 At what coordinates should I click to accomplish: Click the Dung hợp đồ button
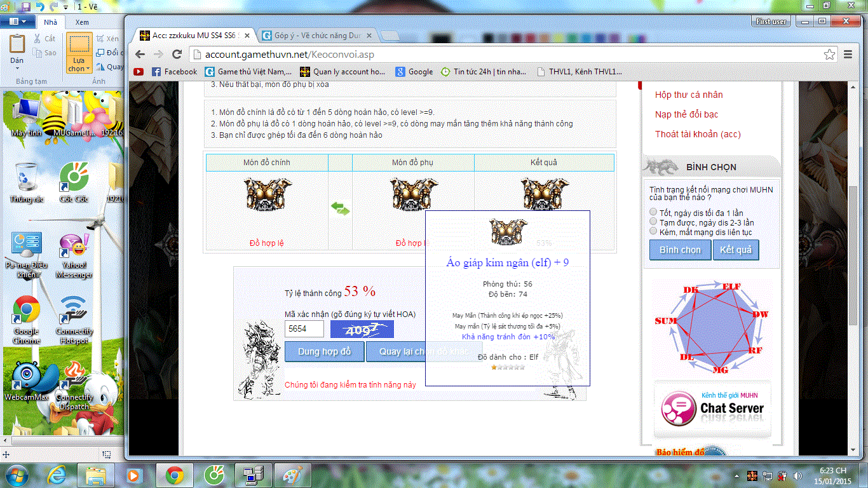pos(324,351)
